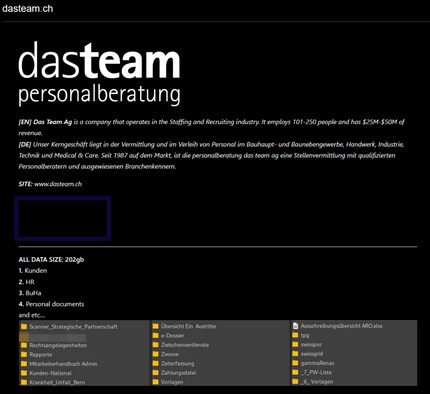Select the Vorlagen folder name in middle column

172,382
